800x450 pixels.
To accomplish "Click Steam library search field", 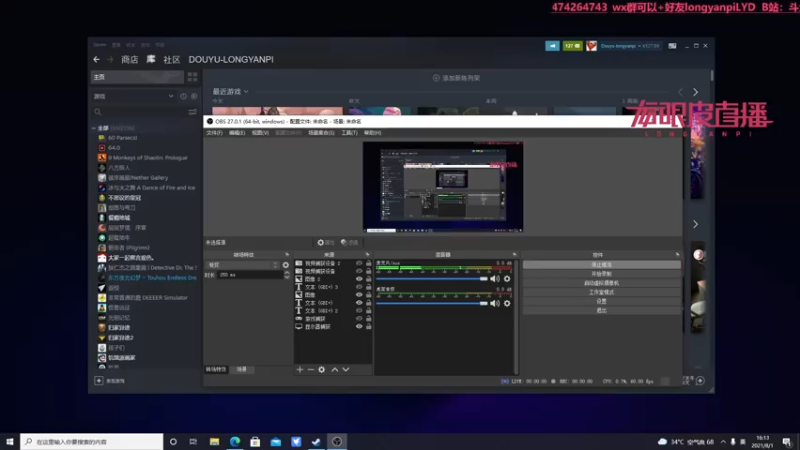I will [139, 112].
